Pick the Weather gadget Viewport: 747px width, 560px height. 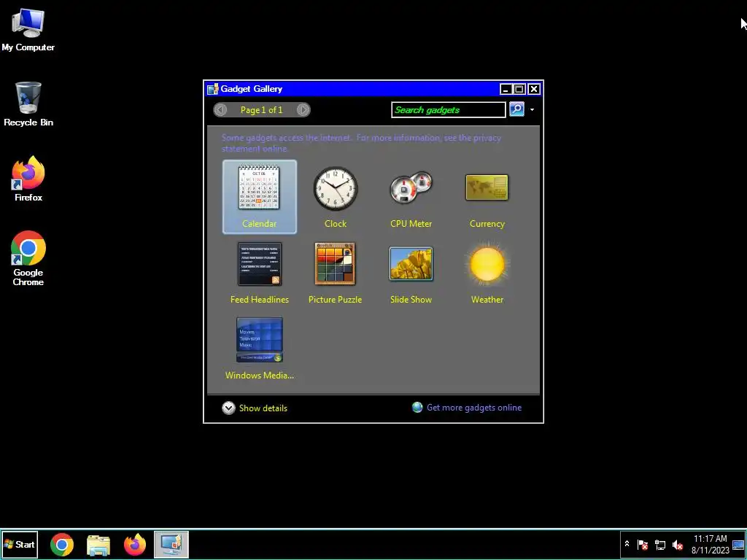(x=487, y=273)
